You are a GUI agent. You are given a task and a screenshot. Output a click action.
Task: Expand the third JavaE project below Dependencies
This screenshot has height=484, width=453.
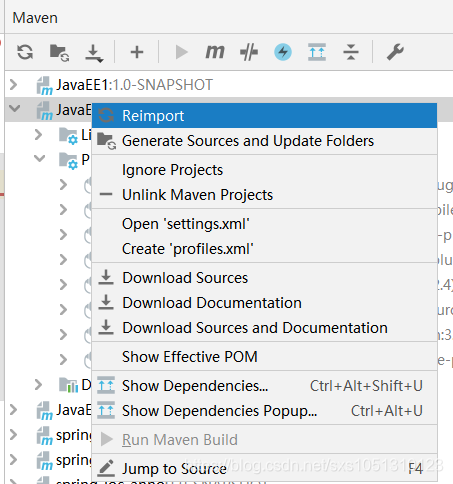14,410
